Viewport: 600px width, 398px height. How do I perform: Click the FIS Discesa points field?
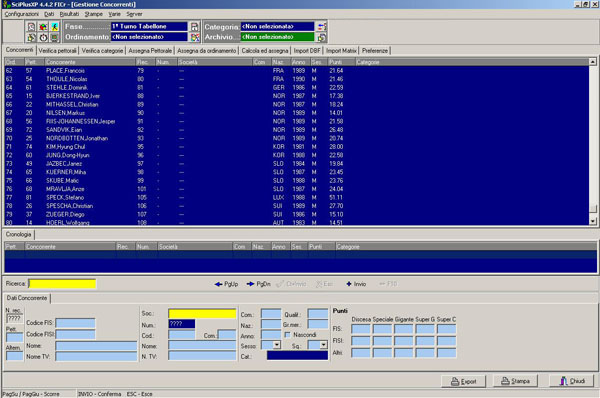pos(361,329)
